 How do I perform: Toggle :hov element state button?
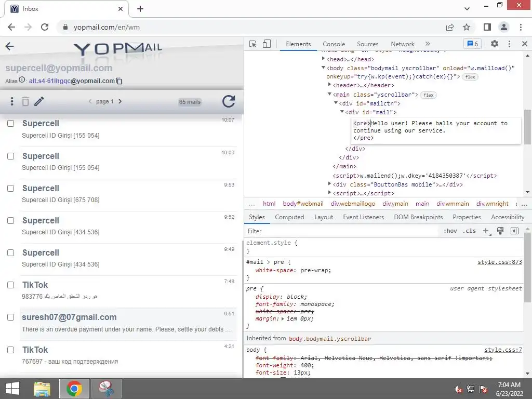click(450, 231)
